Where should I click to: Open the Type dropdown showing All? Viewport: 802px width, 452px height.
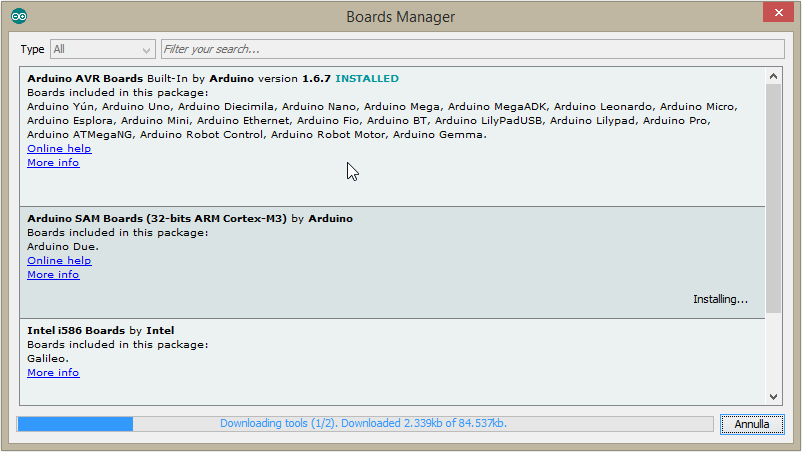click(103, 49)
